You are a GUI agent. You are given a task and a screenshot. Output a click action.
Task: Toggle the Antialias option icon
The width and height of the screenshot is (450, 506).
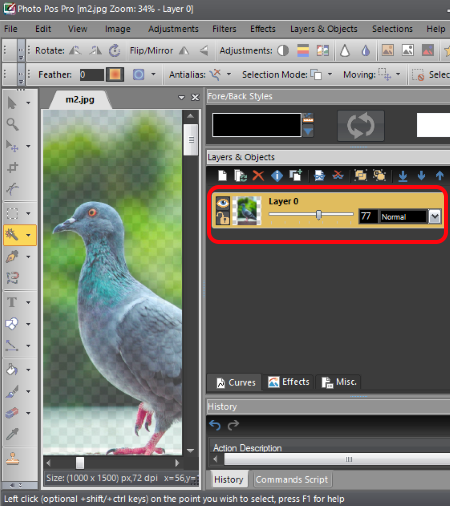(215, 74)
